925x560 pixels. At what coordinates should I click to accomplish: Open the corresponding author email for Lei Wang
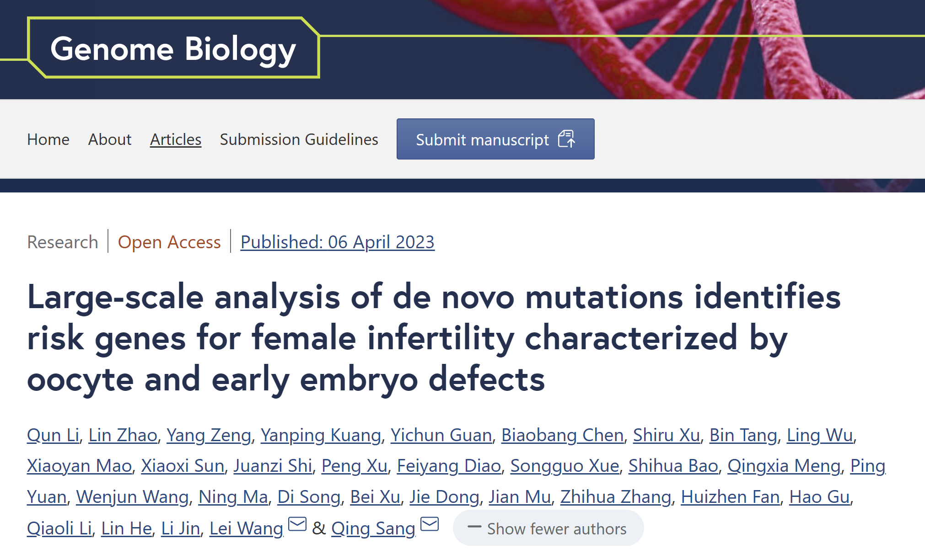(x=297, y=524)
